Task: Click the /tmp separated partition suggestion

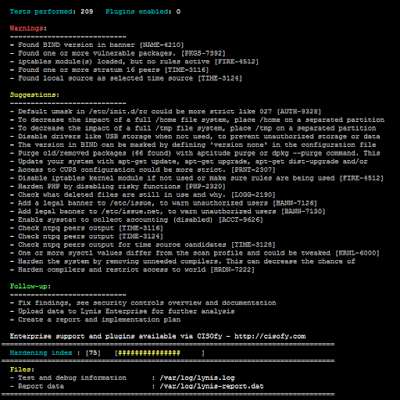Action: pos(193,128)
